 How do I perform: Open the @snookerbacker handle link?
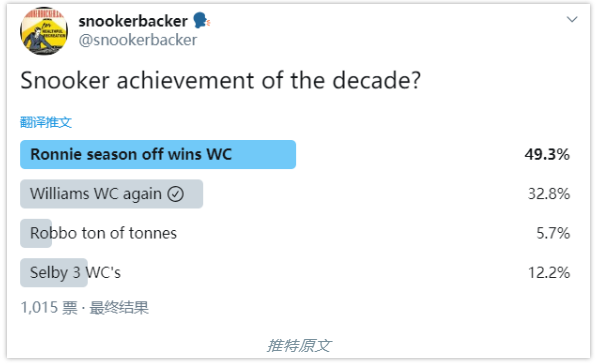click(x=138, y=40)
